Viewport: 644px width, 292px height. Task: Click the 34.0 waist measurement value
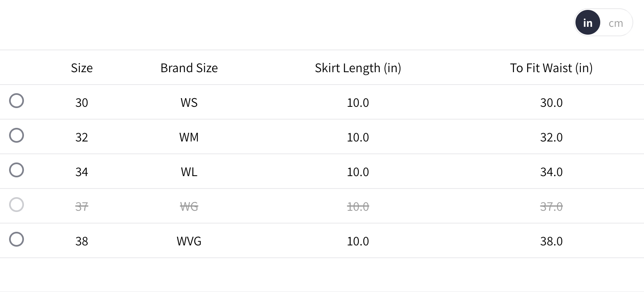[x=551, y=172]
